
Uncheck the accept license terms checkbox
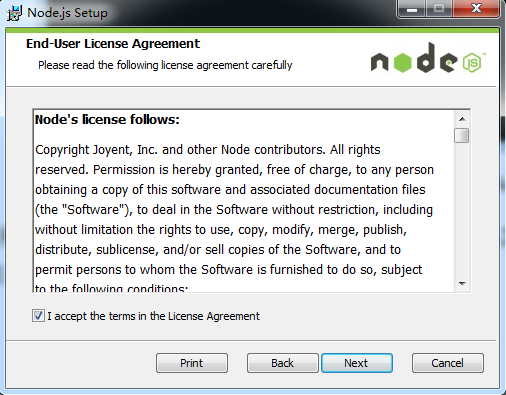click(x=38, y=315)
